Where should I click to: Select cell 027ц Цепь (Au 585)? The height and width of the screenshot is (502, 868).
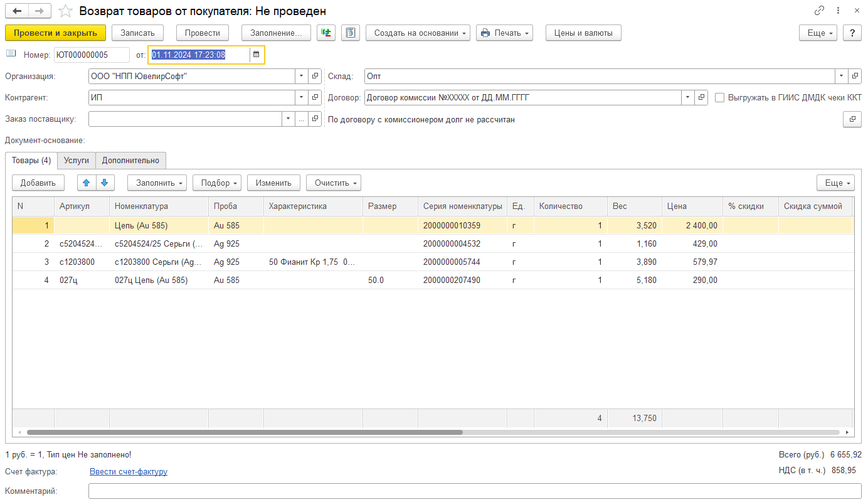point(159,280)
